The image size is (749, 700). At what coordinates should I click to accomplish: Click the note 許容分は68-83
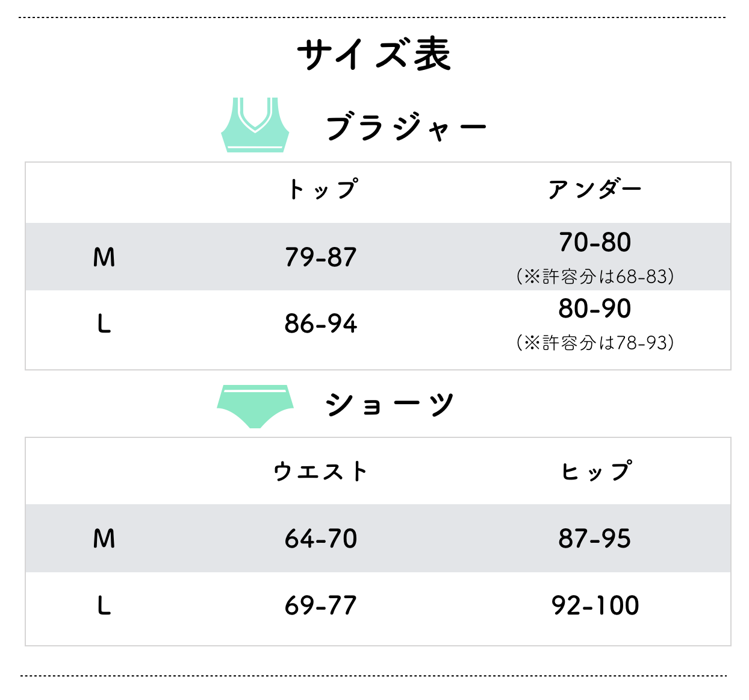pyautogui.click(x=595, y=277)
